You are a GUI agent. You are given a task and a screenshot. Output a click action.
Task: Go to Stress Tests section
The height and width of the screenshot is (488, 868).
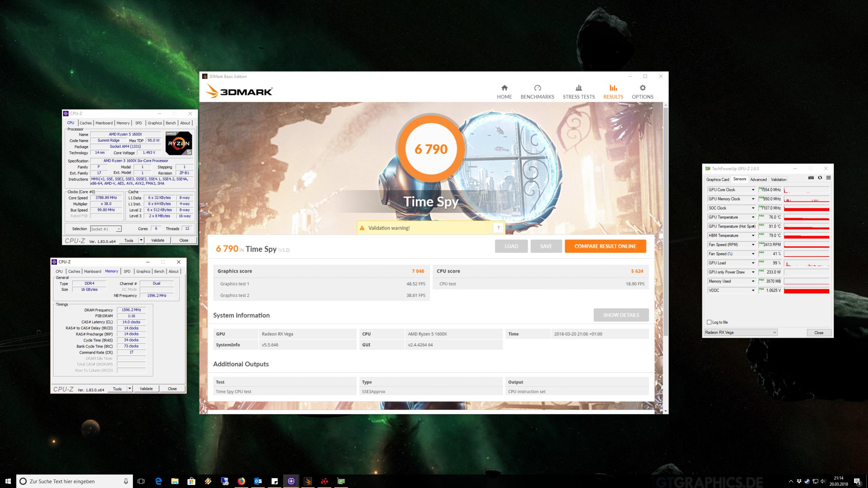click(578, 92)
